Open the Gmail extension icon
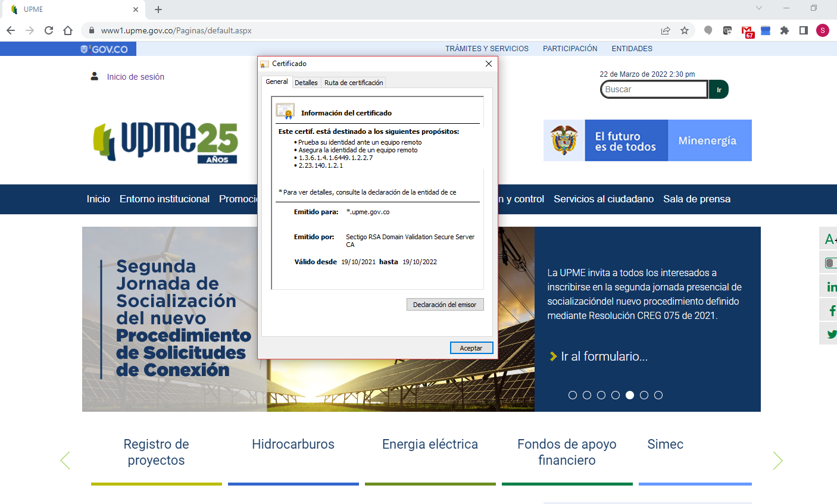The height and width of the screenshot is (504, 837). pos(747,31)
